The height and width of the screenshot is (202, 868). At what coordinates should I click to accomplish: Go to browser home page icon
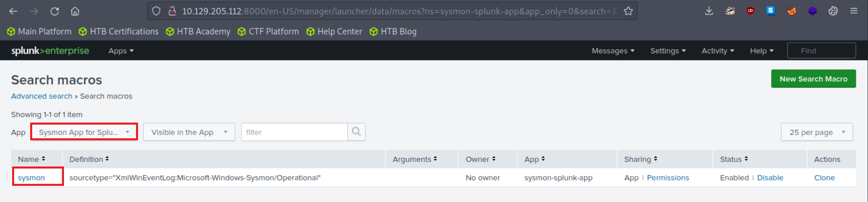75,11
